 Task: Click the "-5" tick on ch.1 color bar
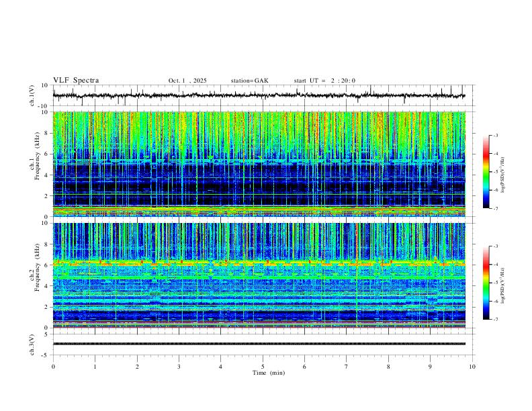[x=496, y=172]
